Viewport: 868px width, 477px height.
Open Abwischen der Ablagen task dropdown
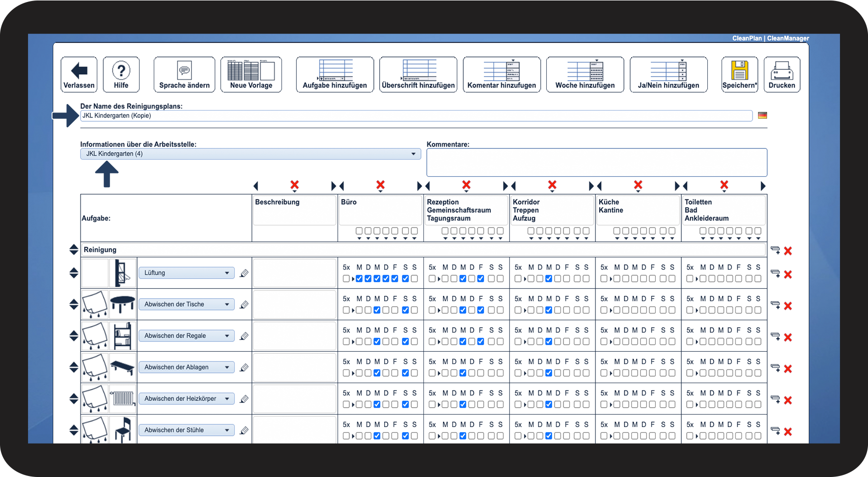click(187, 367)
